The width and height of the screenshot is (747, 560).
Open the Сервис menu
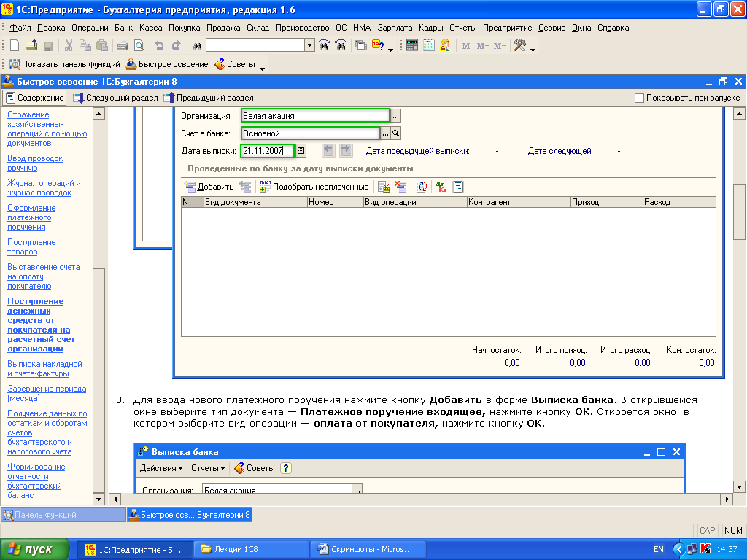(x=551, y=28)
